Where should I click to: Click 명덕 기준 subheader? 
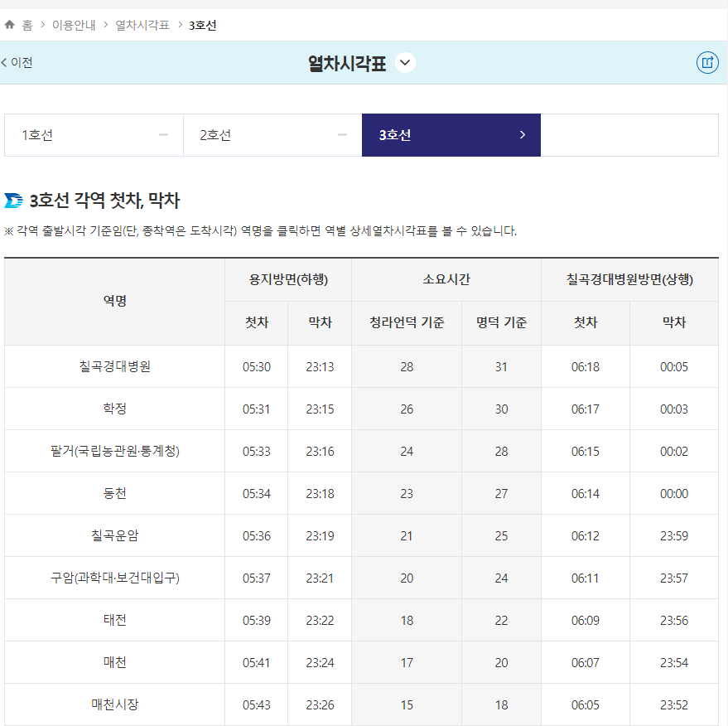[501, 323]
